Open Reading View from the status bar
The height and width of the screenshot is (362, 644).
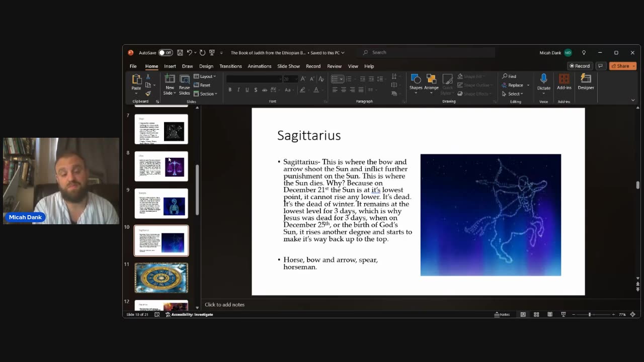550,314
